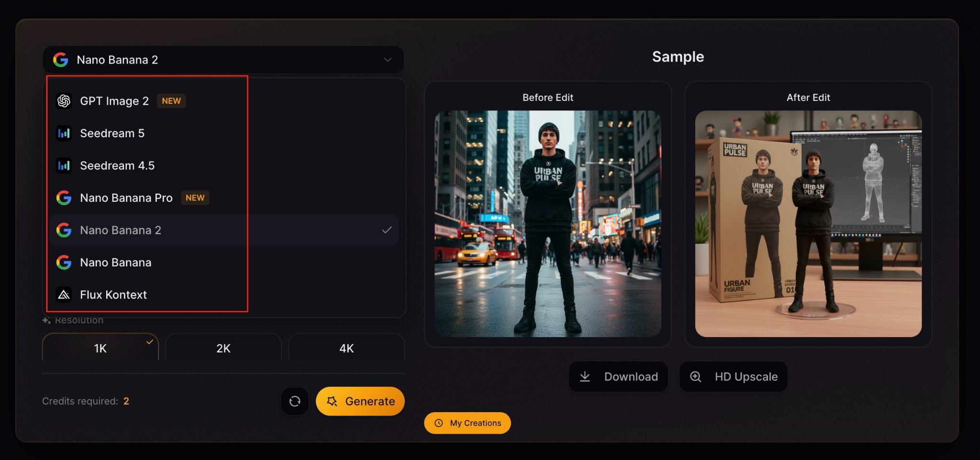This screenshot has width=980, height=460.
Task: Click the dropdown chevron arrow
Action: coord(388,60)
